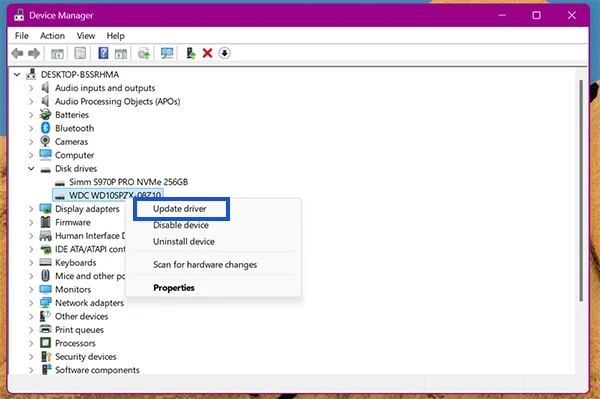Select Mice and other pointing devices row
This screenshot has height=399, width=600.
[90, 276]
